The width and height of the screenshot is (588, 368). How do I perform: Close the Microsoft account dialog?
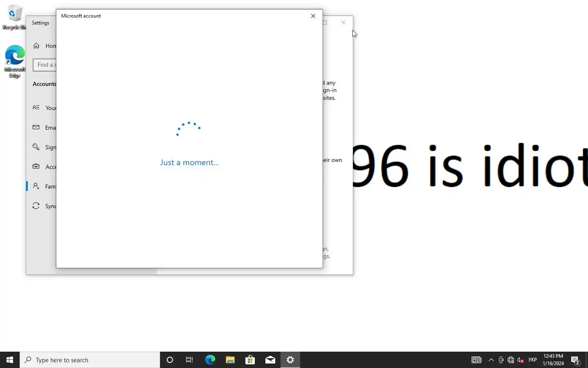click(x=313, y=16)
